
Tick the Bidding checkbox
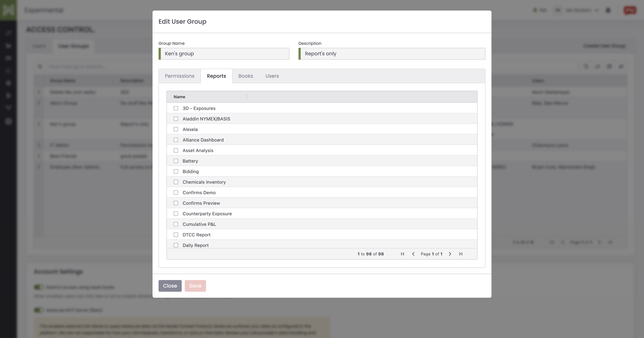[176, 171]
